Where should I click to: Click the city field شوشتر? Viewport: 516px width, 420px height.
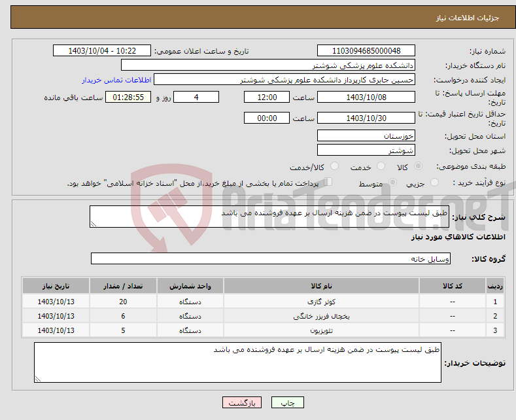point(366,150)
